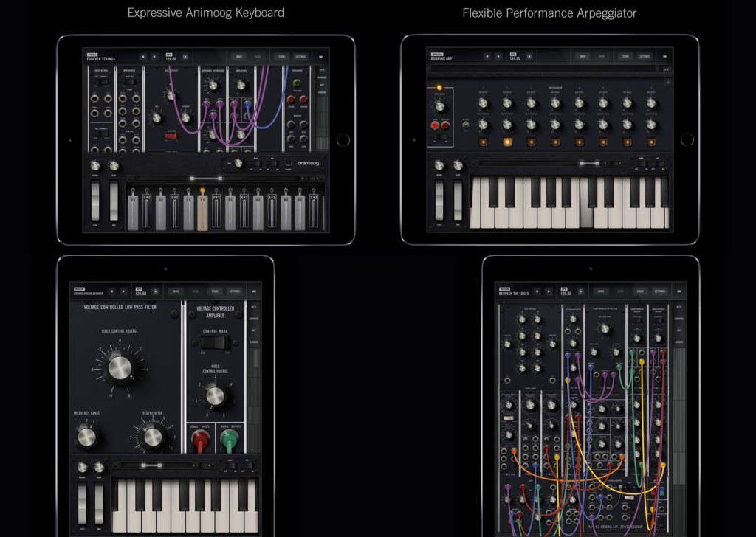Flip the Control Mode rocker switch
This screenshot has height=537, width=756.
click(215, 343)
